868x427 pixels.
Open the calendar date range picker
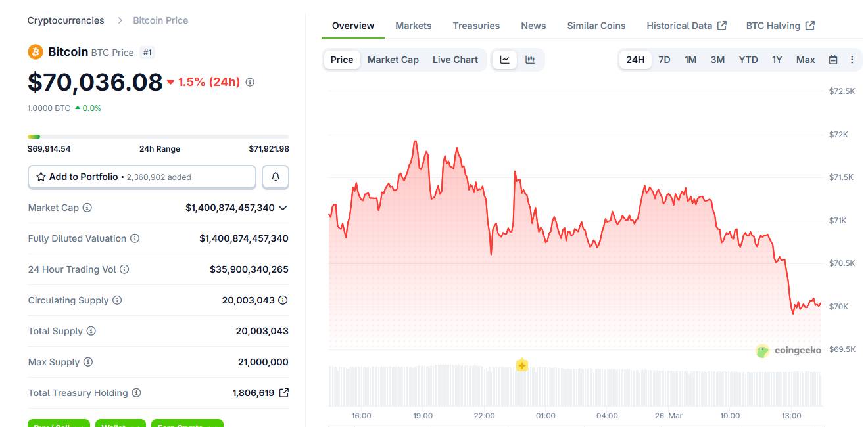(833, 60)
